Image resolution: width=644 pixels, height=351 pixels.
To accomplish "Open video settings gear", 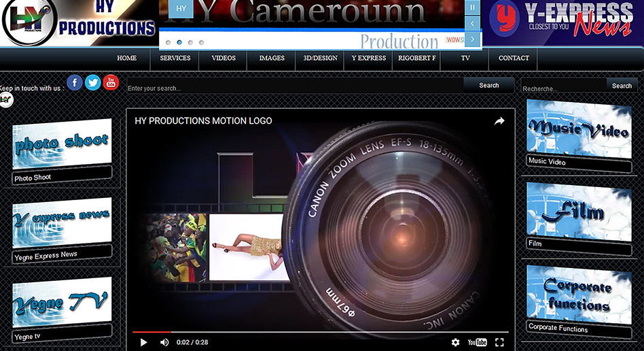I will coord(455,342).
